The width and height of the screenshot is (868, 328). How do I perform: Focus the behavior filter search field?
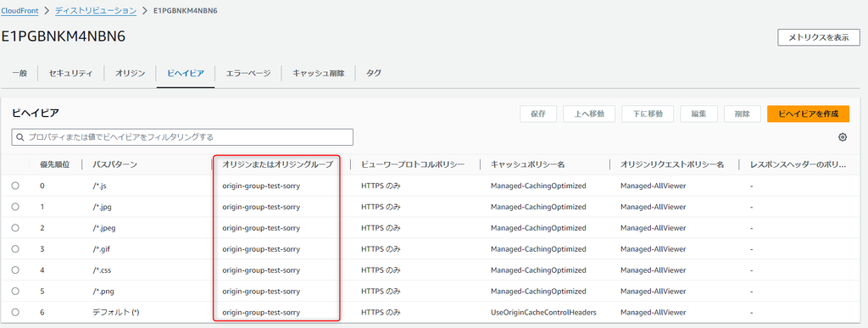pyautogui.click(x=182, y=137)
